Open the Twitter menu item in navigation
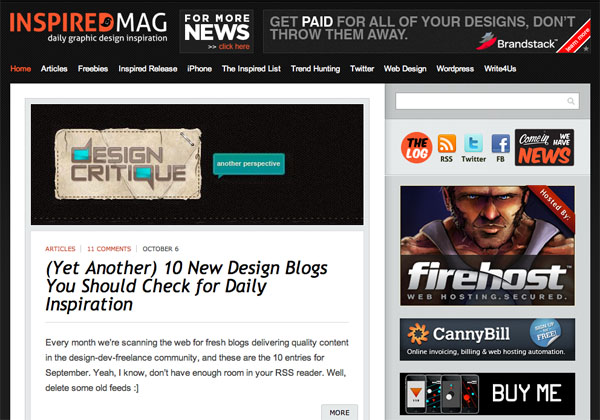Screen dimensions: 600x420 (362, 69)
